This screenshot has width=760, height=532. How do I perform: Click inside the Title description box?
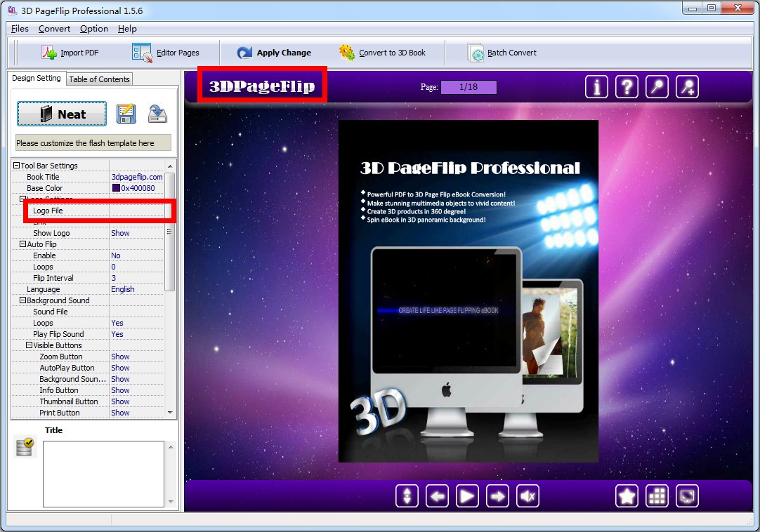coord(104,474)
